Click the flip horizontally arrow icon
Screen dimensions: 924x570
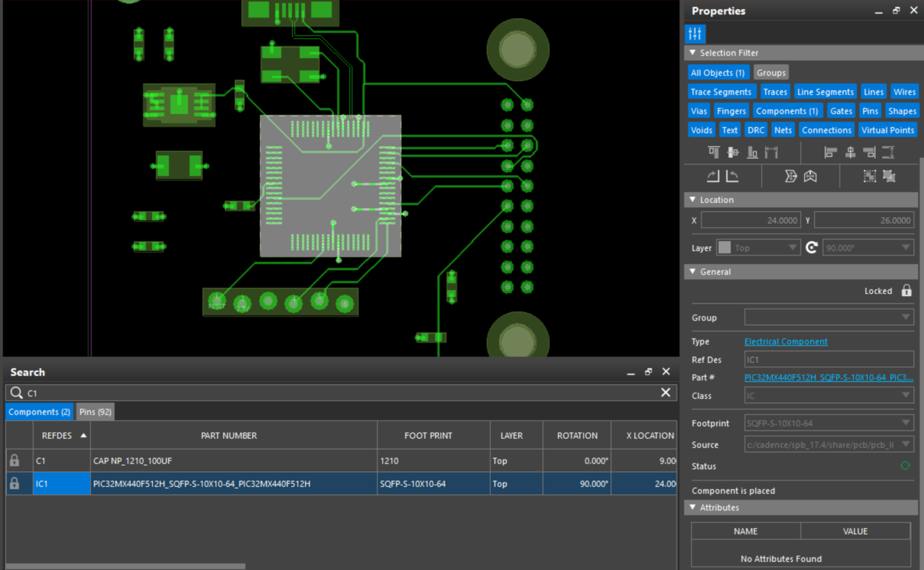[810, 176]
